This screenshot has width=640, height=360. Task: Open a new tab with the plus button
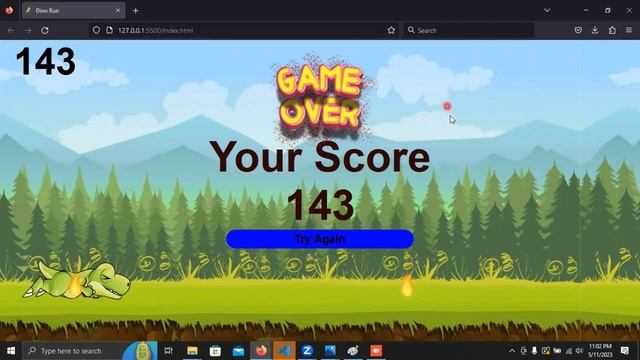tap(136, 11)
